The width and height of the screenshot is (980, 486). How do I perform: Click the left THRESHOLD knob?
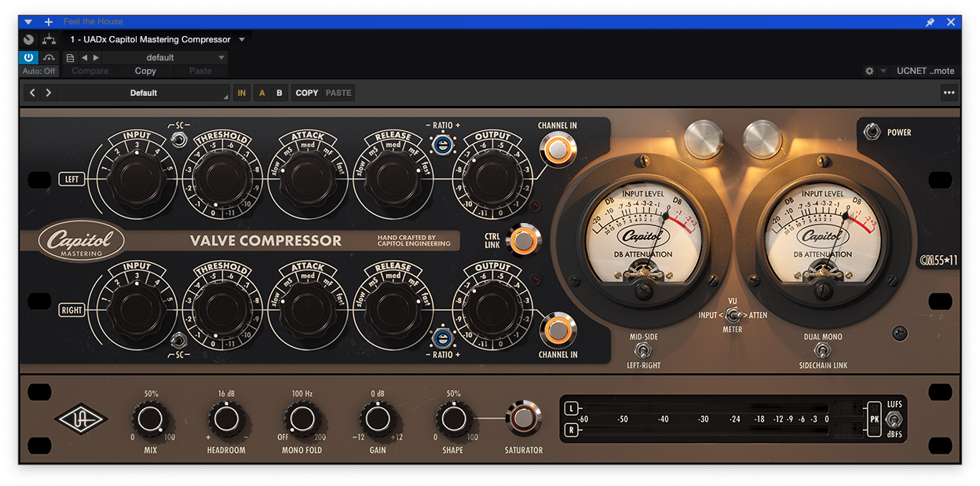[x=222, y=180]
